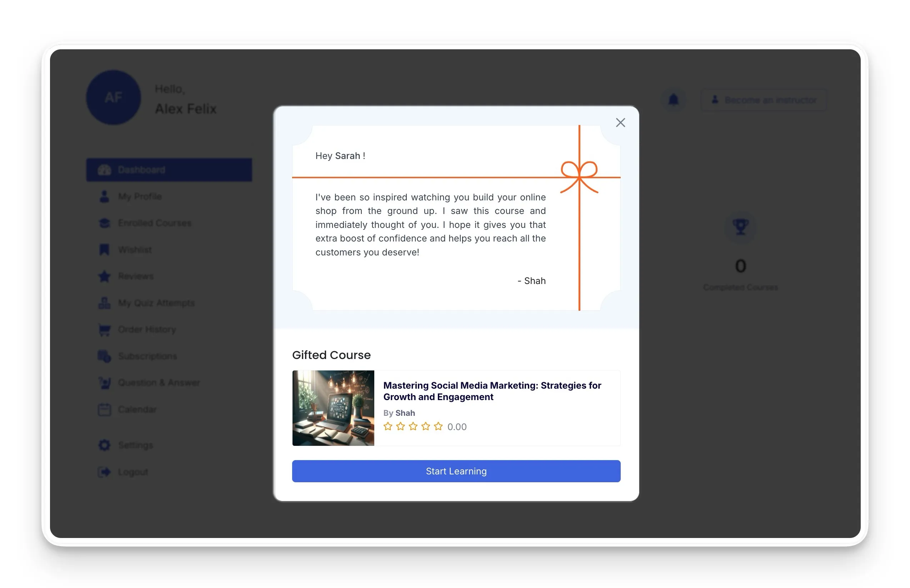The width and height of the screenshot is (910, 588).
Task: Click the fourth rating star
Action: pos(426,426)
